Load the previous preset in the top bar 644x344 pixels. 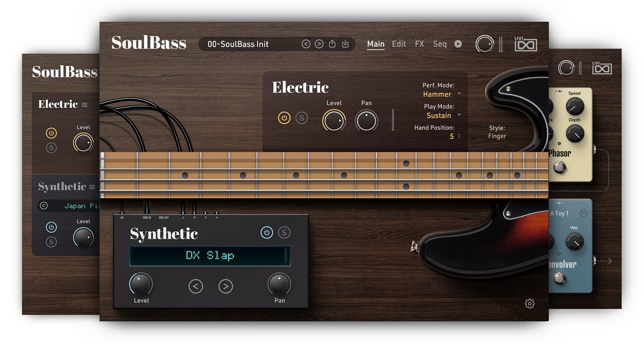pyautogui.click(x=306, y=44)
